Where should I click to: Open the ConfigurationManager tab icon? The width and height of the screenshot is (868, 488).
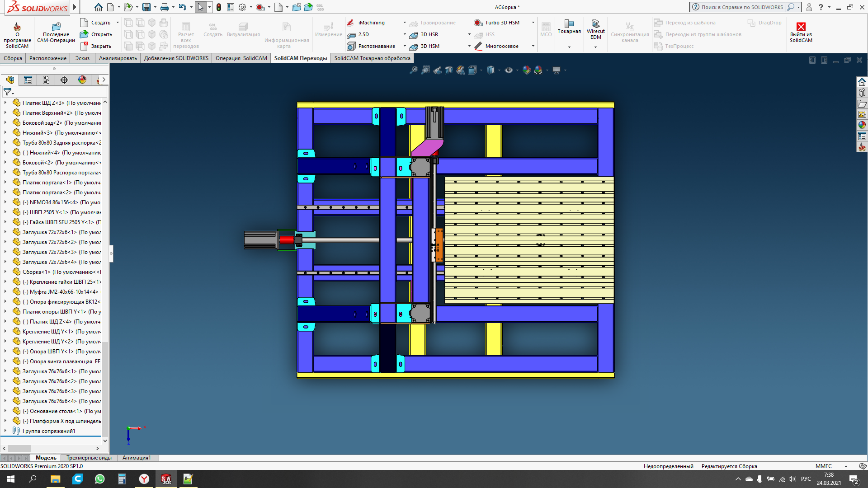(46, 80)
